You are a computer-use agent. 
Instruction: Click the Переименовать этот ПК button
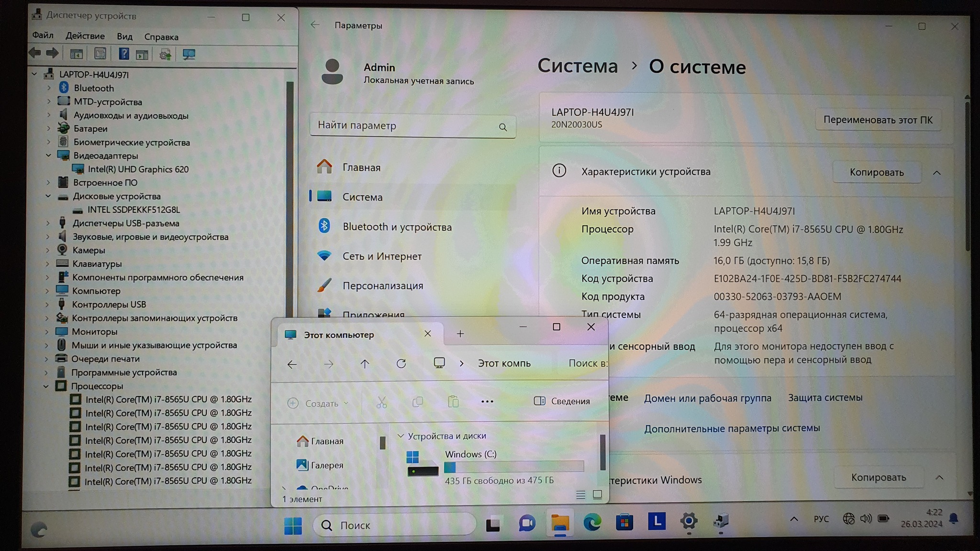click(878, 120)
